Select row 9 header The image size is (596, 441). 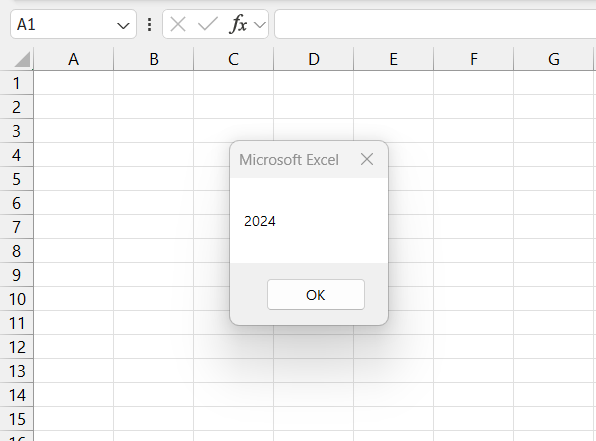[x=16, y=275]
